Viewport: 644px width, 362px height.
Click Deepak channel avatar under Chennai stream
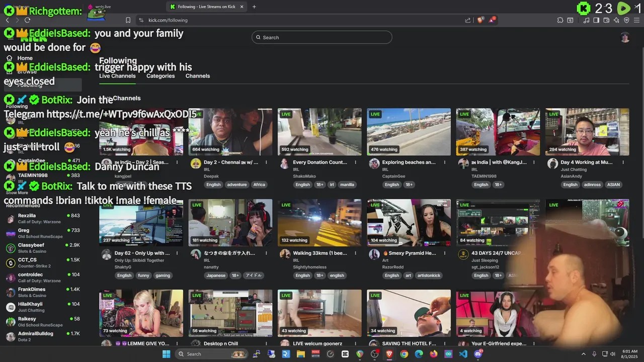point(196,163)
